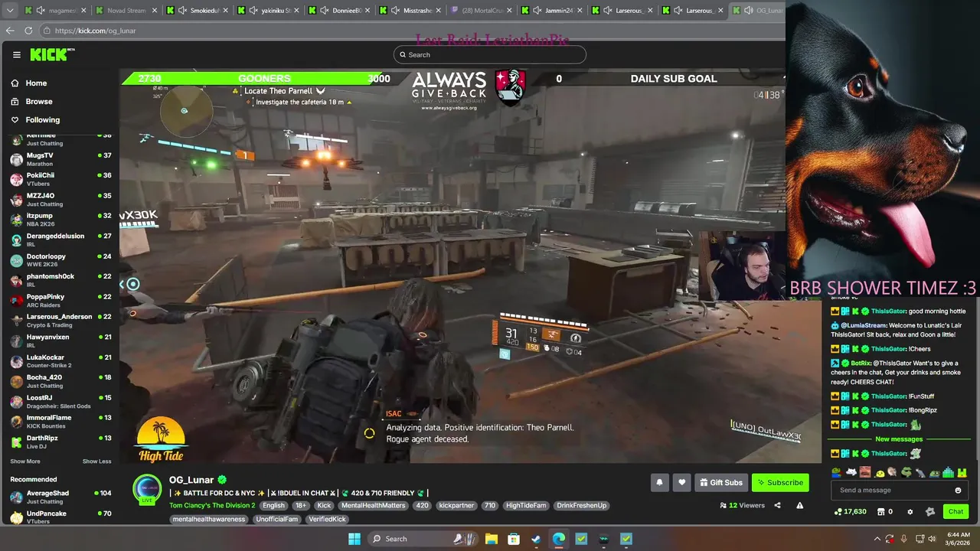Click New messages indicator in chat

899,439
